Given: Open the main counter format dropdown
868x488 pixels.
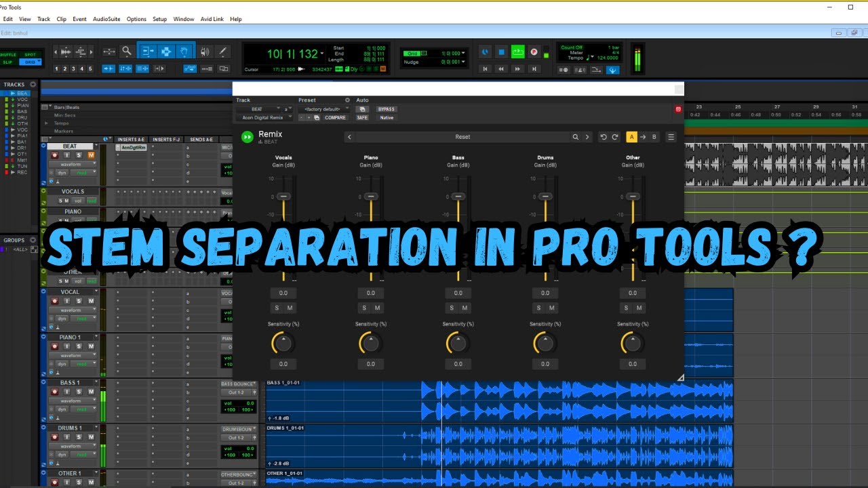Looking at the screenshot, I should pos(322,54).
